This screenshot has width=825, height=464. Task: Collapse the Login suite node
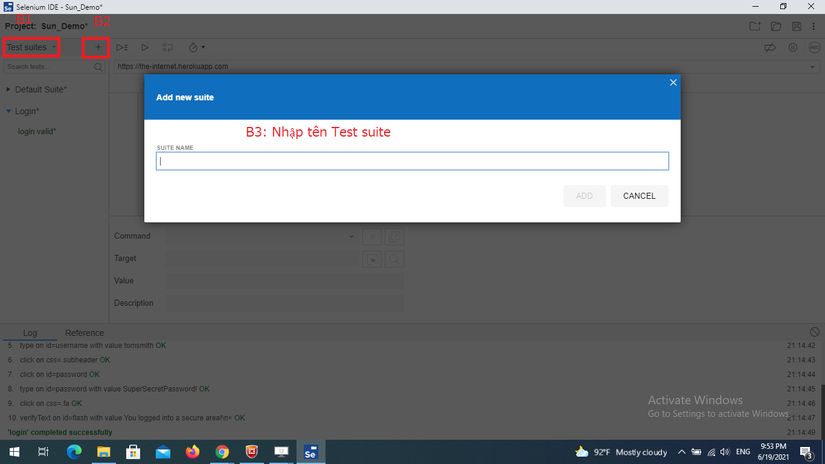click(x=8, y=111)
